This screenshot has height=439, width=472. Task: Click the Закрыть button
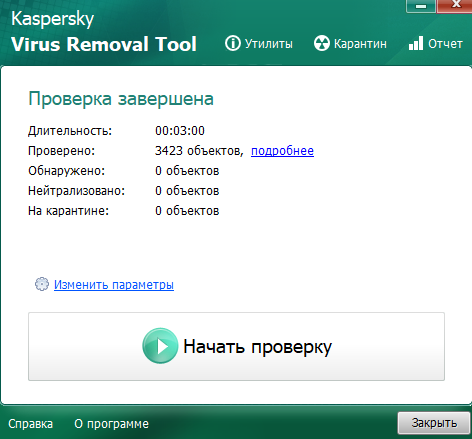(434, 423)
